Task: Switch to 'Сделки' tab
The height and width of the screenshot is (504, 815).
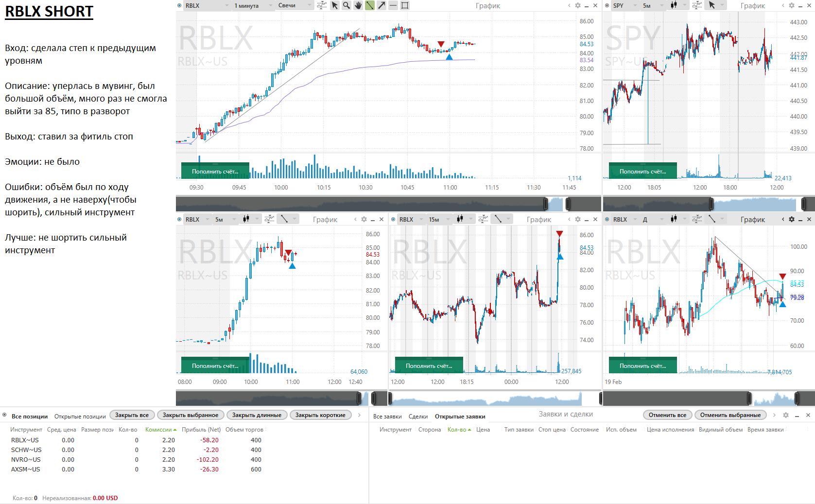Action: (418, 417)
